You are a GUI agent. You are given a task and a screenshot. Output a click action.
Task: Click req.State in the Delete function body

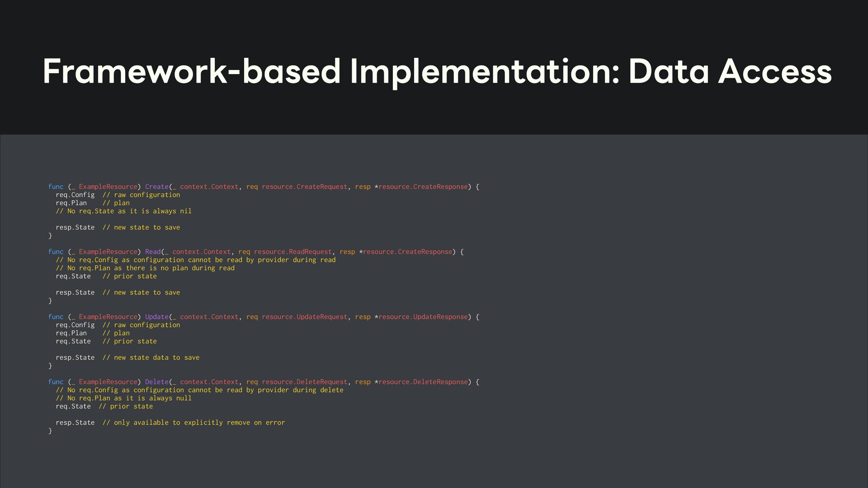click(73, 406)
